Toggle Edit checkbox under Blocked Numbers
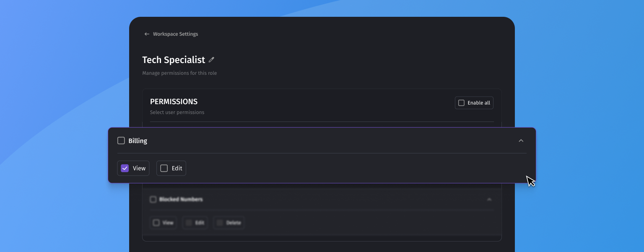644x252 pixels. tap(189, 223)
